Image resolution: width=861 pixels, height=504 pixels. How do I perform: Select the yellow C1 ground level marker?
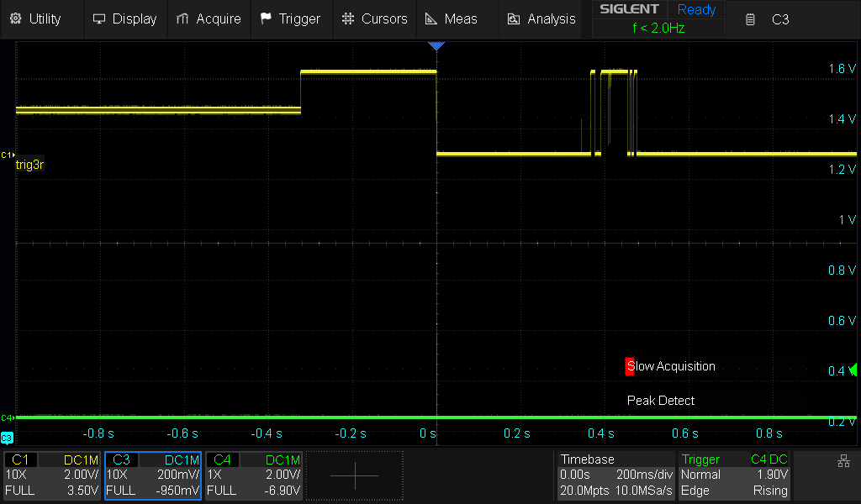click(x=8, y=155)
